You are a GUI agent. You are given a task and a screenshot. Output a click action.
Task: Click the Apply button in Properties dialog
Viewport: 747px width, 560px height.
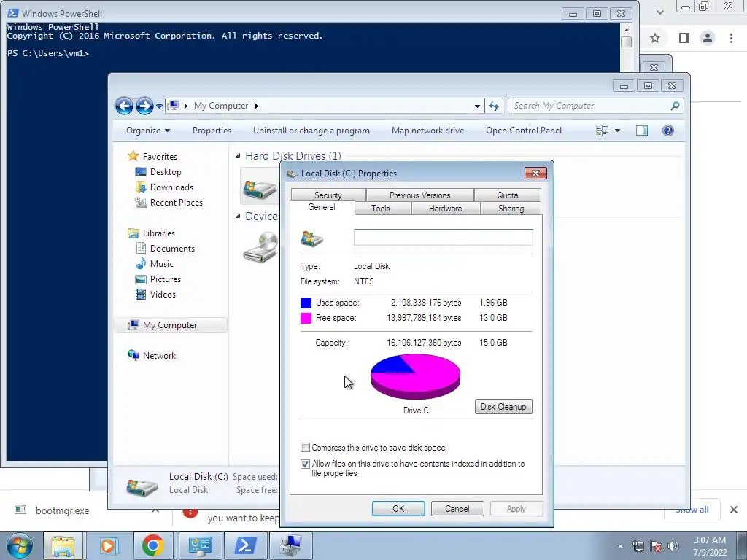pyautogui.click(x=516, y=508)
